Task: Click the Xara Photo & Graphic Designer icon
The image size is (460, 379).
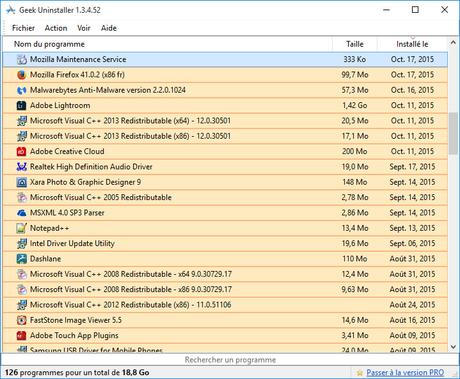Action: tap(22, 182)
